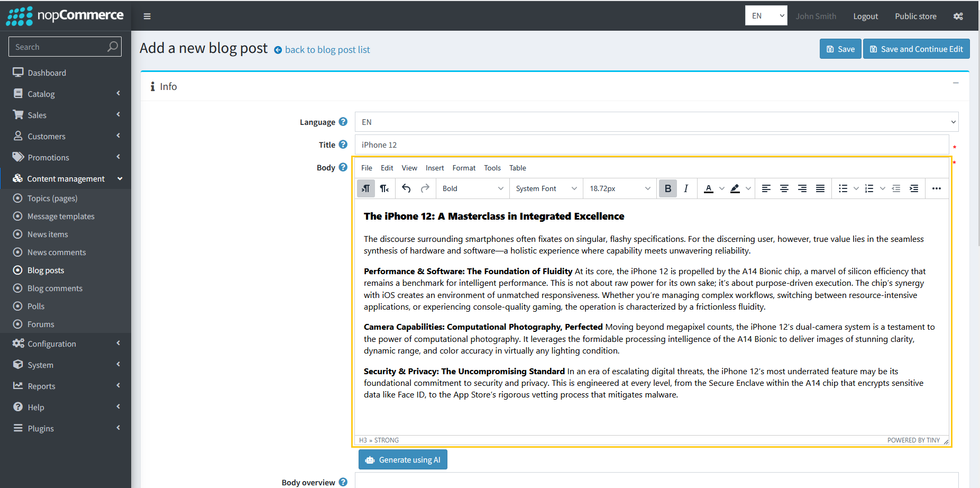Image resolution: width=980 pixels, height=488 pixels.
Task: Click Save and Continue Edit
Action: 916,49
